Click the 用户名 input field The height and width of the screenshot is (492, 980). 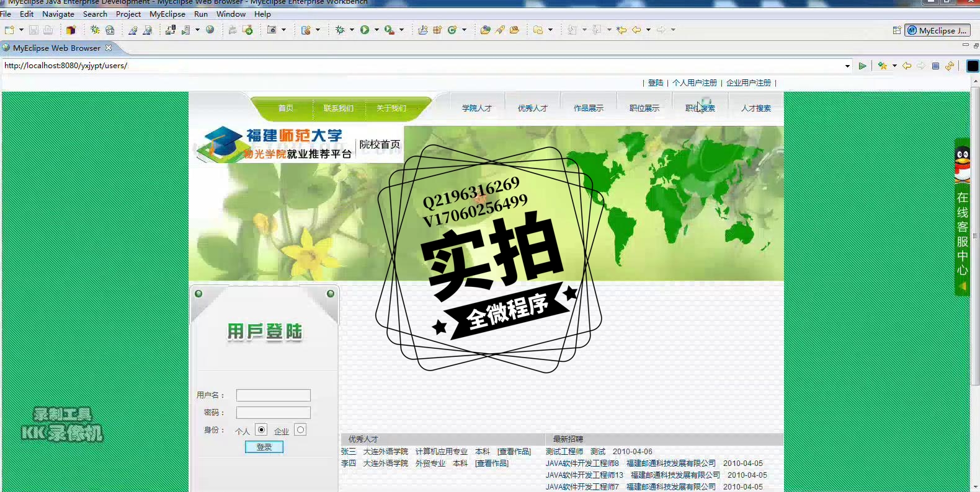pyautogui.click(x=274, y=395)
